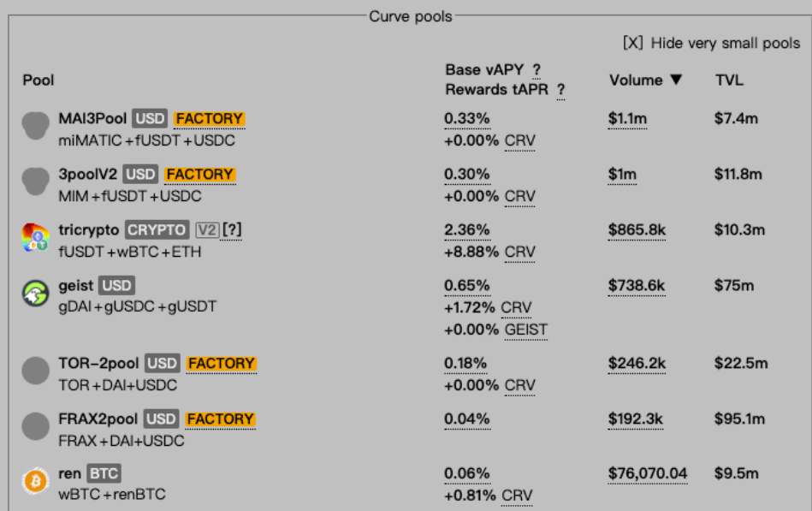Viewport: 812px width, 511px height.
Task: Click the GEIST reward token label
Action: pos(526,330)
